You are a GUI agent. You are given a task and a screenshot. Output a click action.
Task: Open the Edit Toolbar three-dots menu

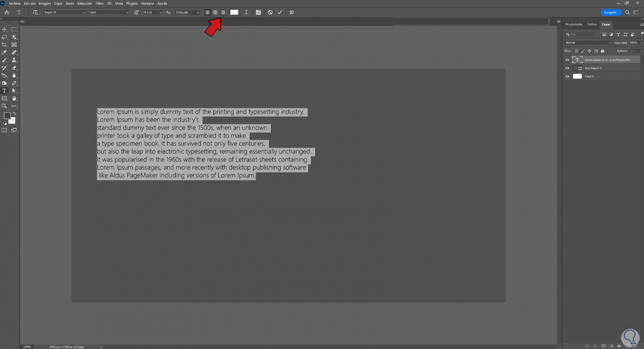point(14,106)
